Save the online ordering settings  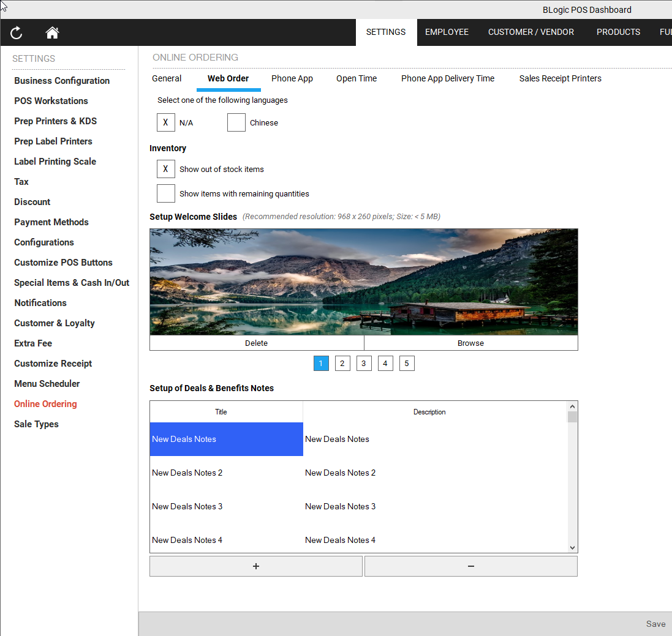point(655,623)
